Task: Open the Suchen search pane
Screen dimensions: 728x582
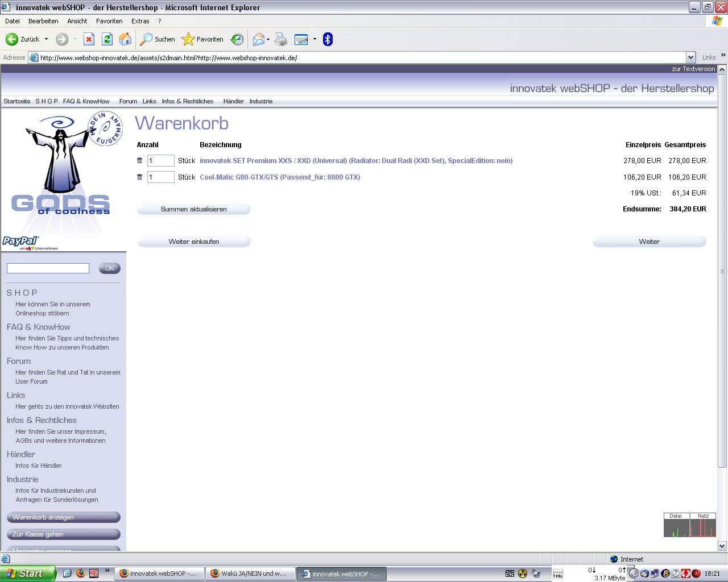Action: click(158, 39)
